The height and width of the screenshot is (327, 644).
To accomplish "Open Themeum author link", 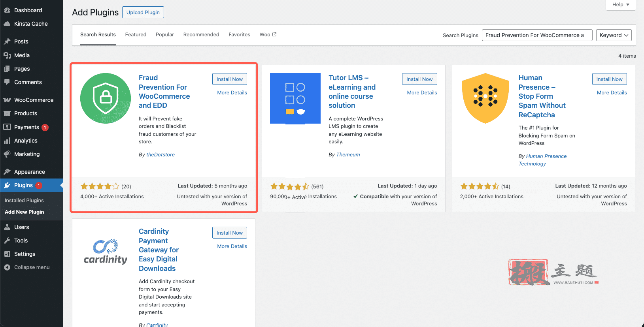I will click(348, 155).
